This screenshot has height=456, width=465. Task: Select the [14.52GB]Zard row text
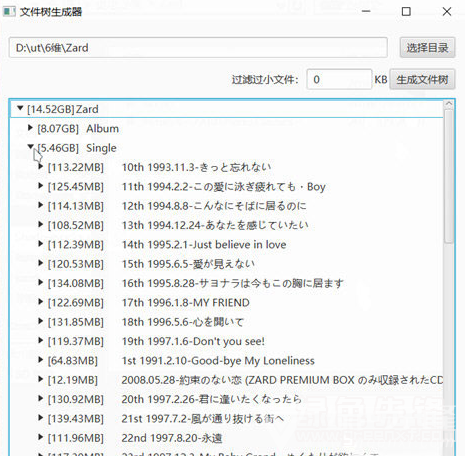point(63,109)
